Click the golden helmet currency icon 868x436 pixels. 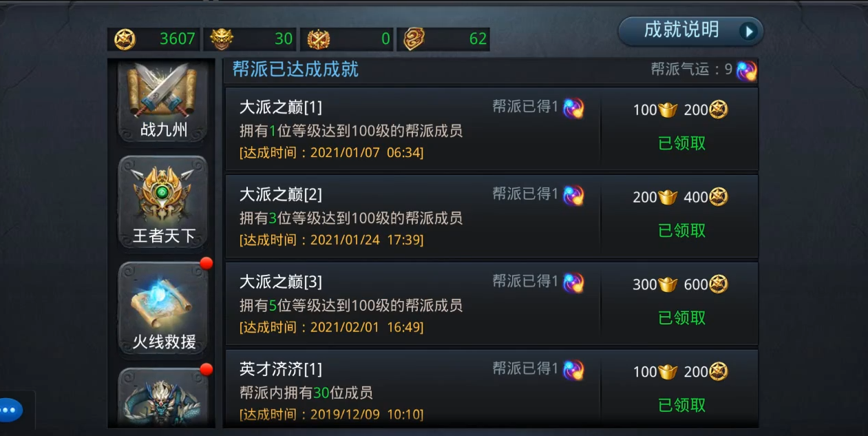point(222,39)
